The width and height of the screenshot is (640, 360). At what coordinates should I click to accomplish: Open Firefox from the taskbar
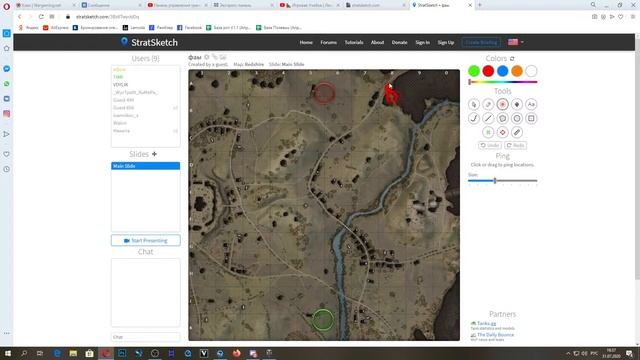click(x=236, y=353)
